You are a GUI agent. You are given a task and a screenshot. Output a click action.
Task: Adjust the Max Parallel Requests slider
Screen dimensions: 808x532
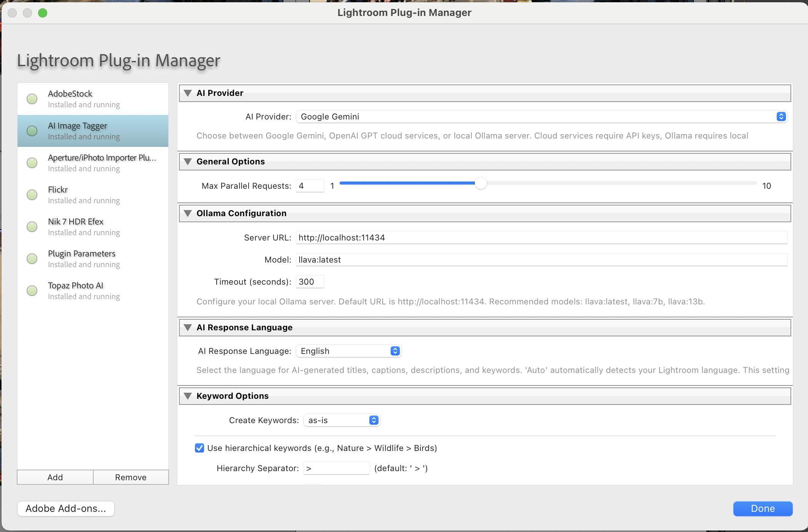[x=481, y=183]
